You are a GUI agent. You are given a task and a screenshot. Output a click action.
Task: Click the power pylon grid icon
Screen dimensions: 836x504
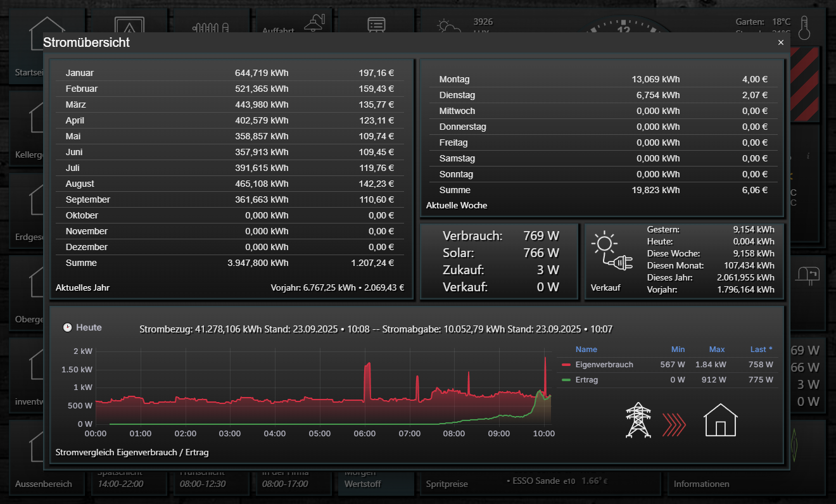click(638, 420)
